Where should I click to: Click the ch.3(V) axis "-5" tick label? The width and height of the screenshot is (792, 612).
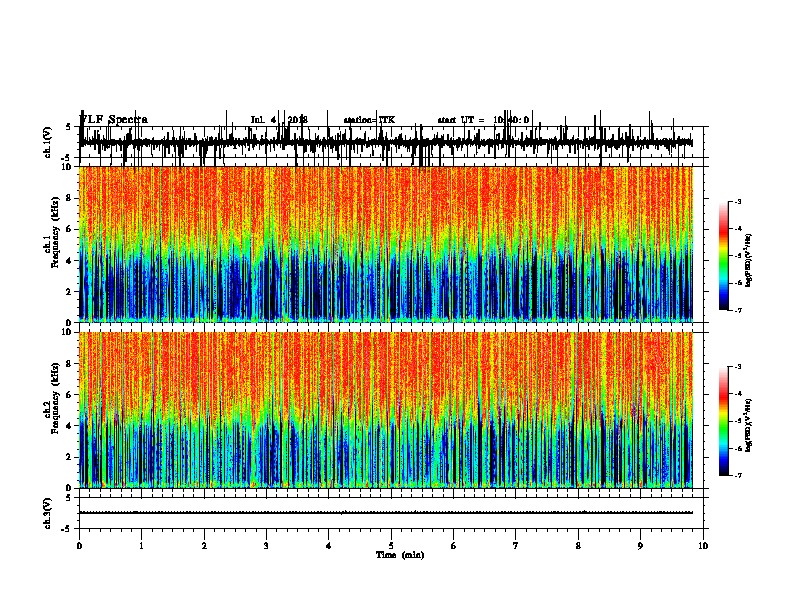pyautogui.click(x=67, y=529)
